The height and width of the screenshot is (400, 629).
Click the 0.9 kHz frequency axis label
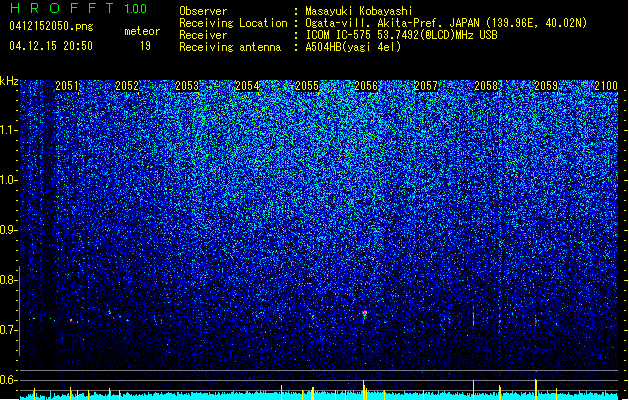click(x=9, y=230)
